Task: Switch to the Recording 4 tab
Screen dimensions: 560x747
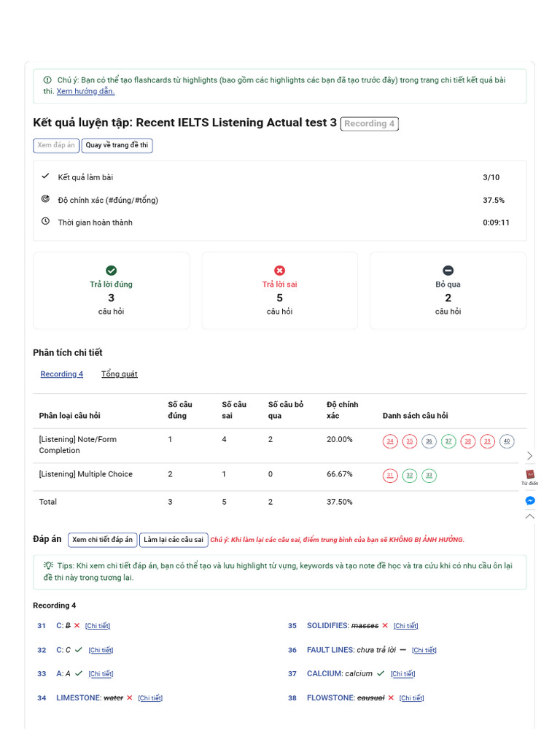Action: point(62,374)
